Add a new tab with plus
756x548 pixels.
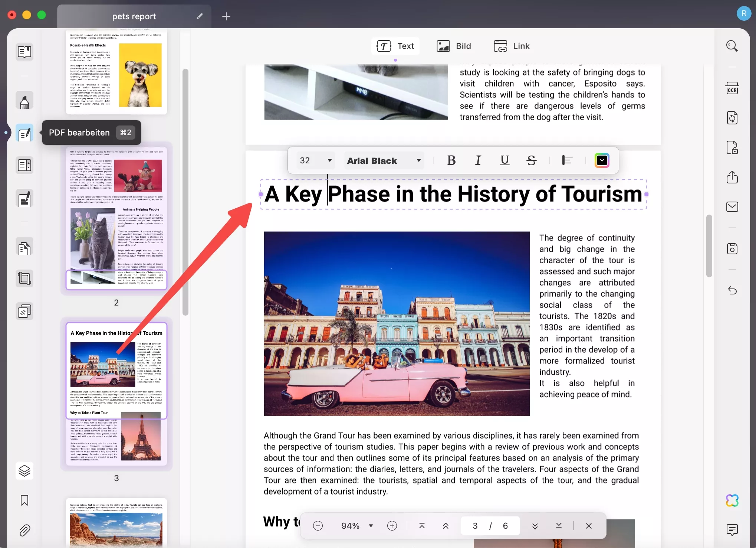tap(226, 16)
